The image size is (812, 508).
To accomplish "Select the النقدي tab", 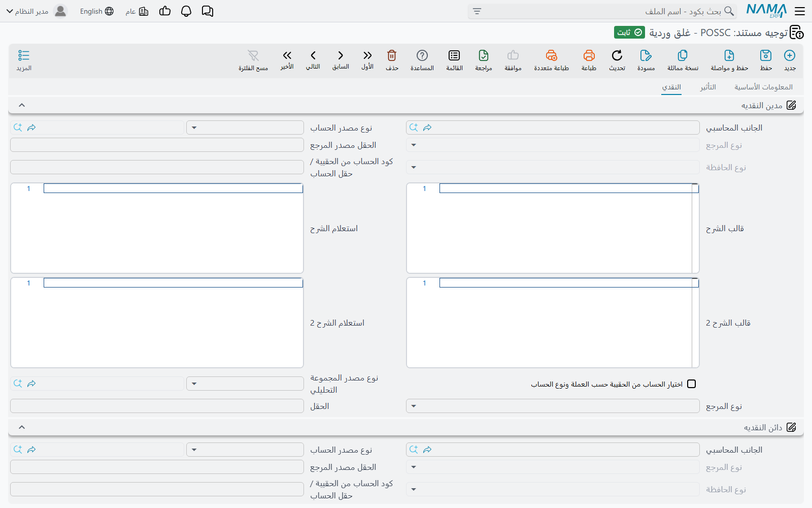I will pos(671,87).
